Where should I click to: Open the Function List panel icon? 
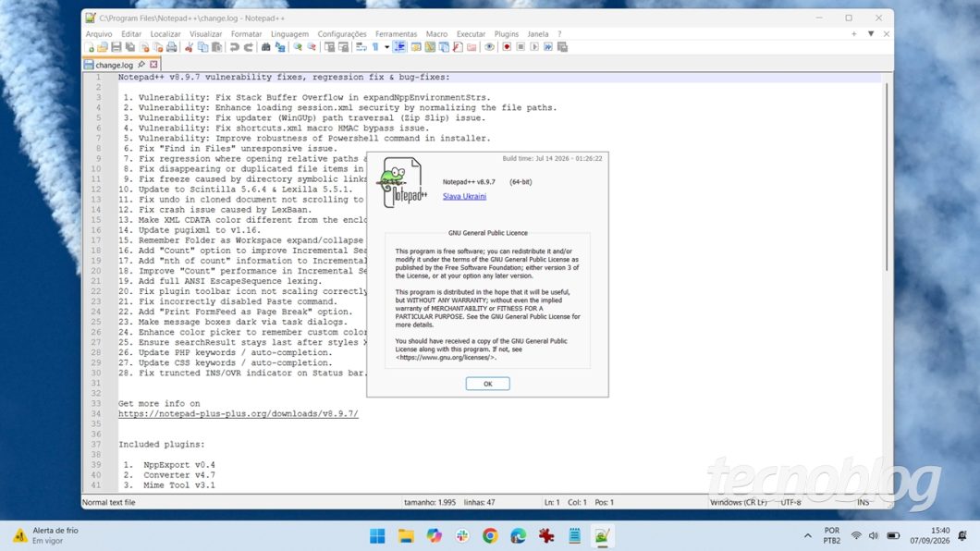pyautogui.click(x=458, y=47)
